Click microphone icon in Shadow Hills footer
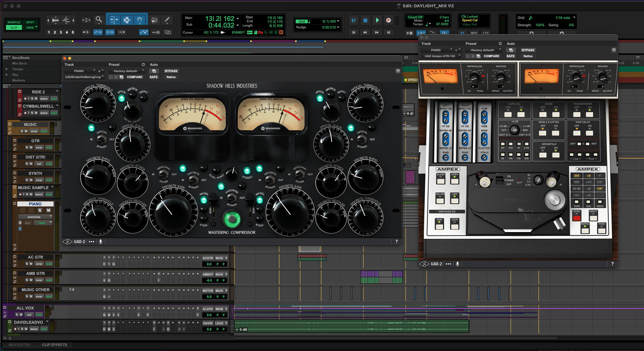This screenshot has width=644, height=351. pos(100,242)
